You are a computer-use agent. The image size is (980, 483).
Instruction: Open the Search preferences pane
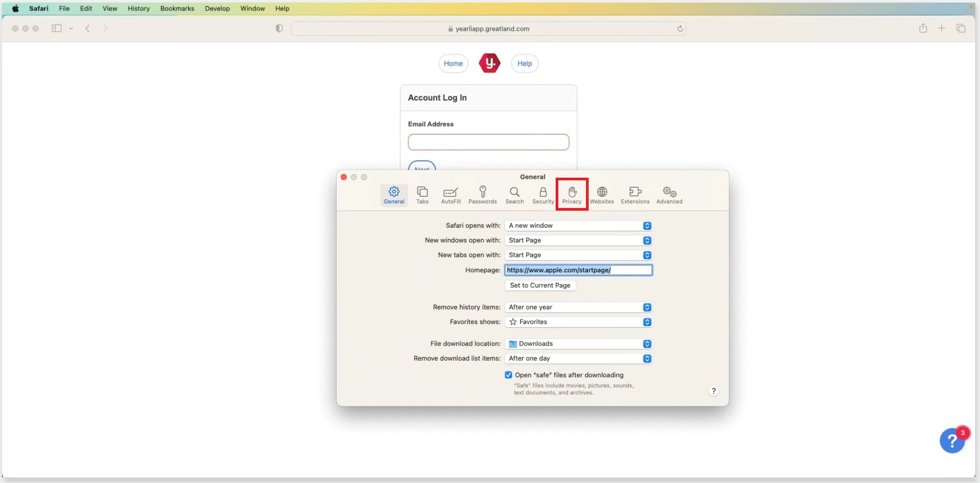514,195
